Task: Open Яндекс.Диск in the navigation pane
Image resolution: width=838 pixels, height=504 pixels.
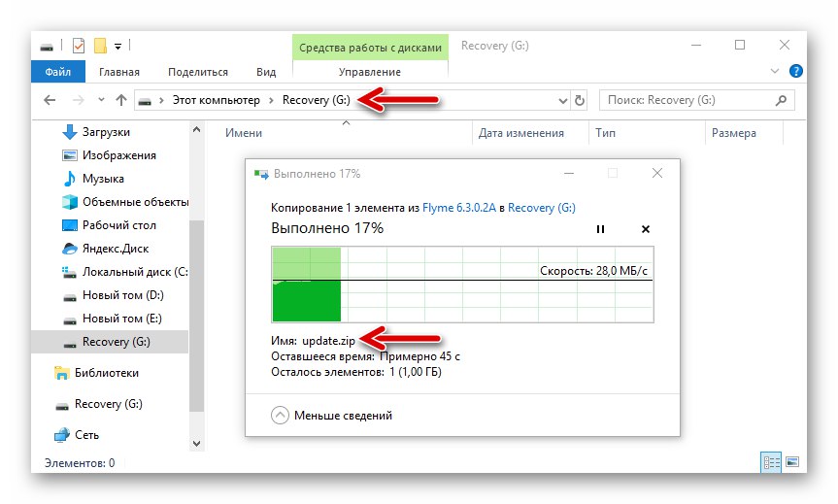Action: [x=116, y=249]
